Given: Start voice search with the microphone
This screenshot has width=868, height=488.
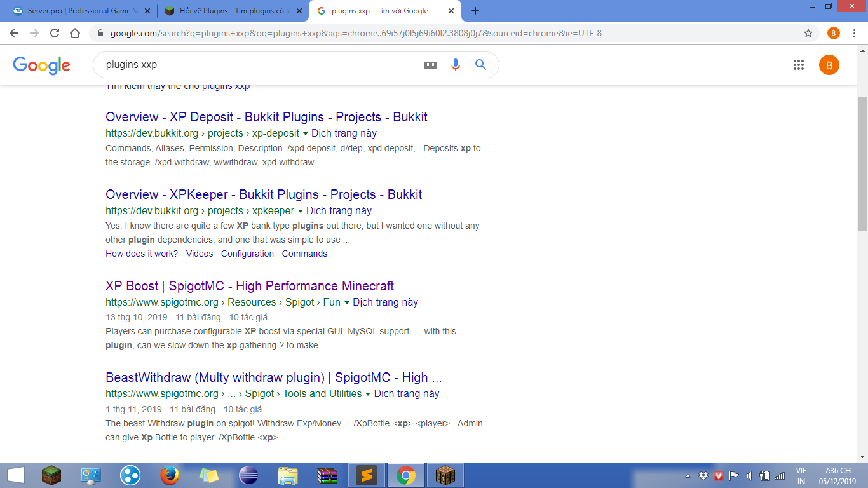Looking at the screenshot, I should point(455,65).
